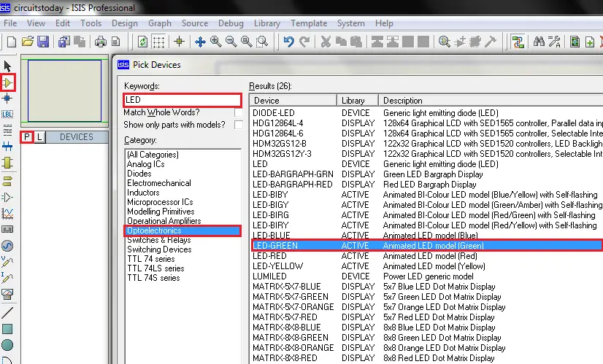Image resolution: width=603 pixels, height=364 pixels.
Task: Click the Print toolbar icon
Action: tap(101, 42)
